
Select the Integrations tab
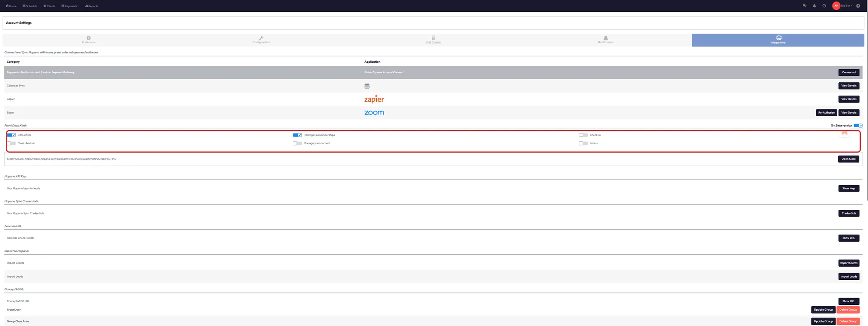tap(778, 40)
